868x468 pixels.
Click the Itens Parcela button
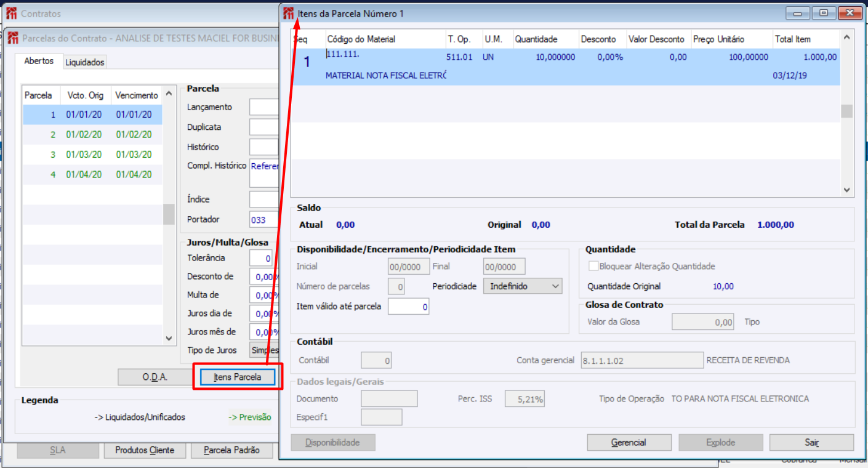(237, 377)
